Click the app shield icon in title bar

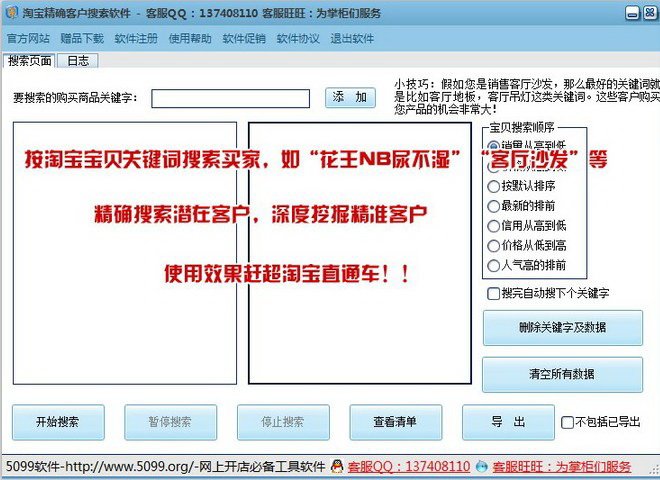click(x=11, y=12)
